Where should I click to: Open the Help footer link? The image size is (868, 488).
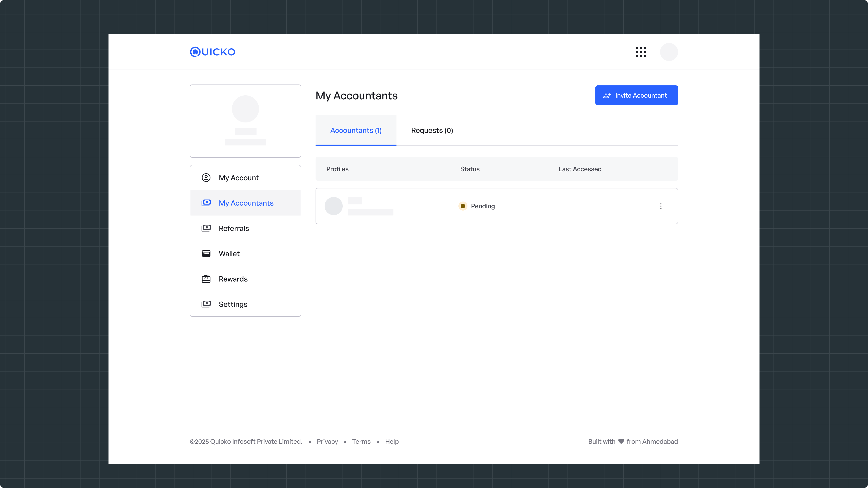pyautogui.click(x=392, y=441)
